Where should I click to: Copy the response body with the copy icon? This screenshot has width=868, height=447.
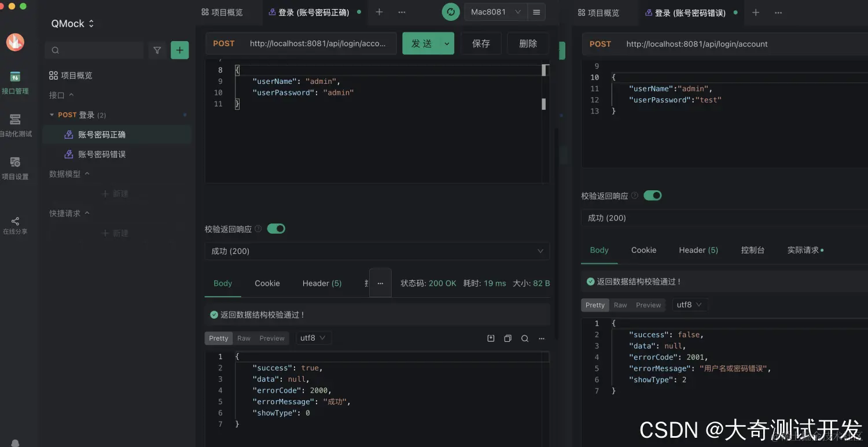(507, 338)
